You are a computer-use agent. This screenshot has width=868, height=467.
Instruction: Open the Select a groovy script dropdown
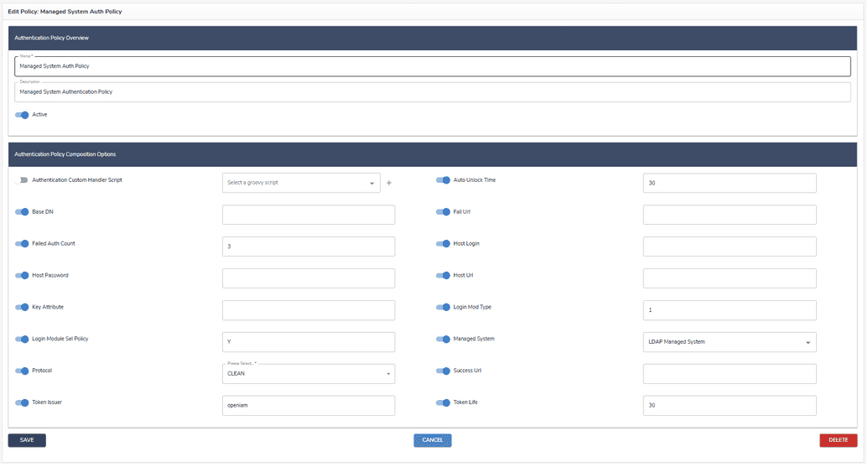(x=301, y=183)
